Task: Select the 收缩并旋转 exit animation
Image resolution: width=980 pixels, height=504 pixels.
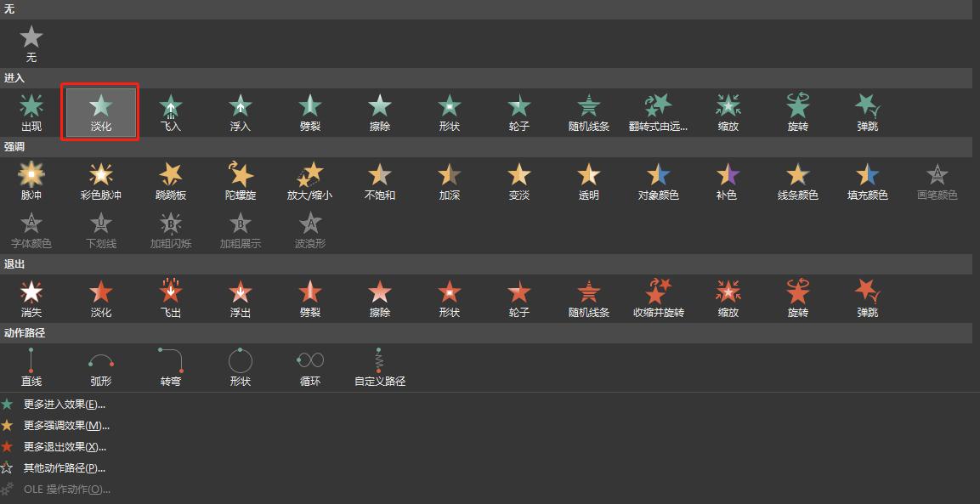Action: tap(657, 297)
